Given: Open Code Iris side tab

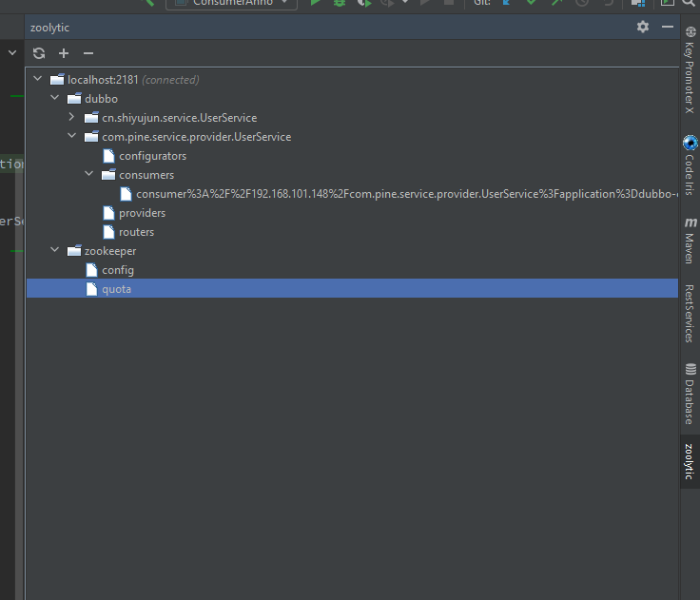Looking at the screenshot, I should tap(690, 165).
